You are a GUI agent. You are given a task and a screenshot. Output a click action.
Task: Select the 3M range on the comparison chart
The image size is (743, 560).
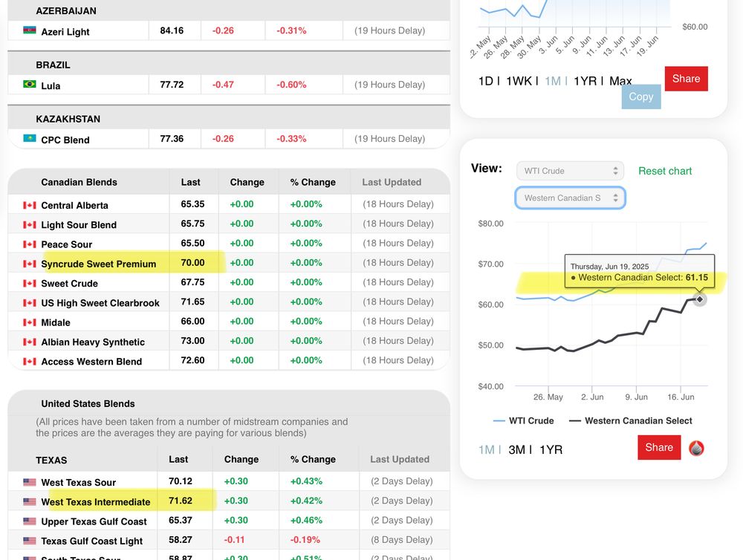(x=517, y=449)
